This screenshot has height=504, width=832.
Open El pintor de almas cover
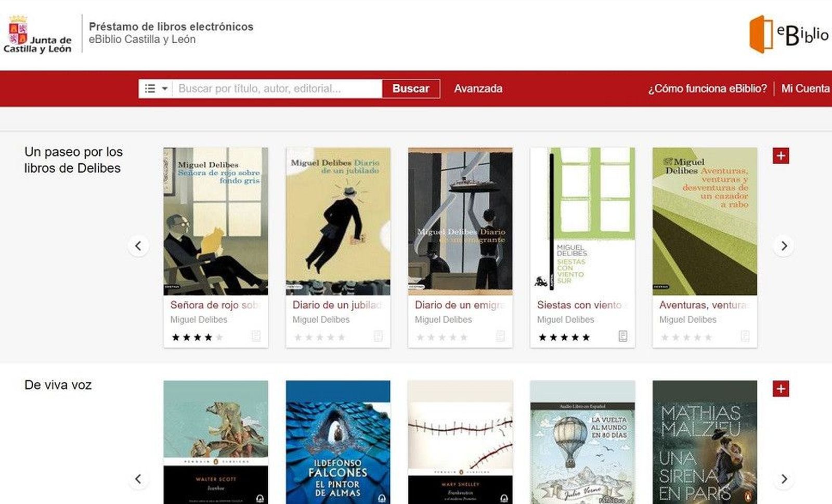click(x=338, y=442)
